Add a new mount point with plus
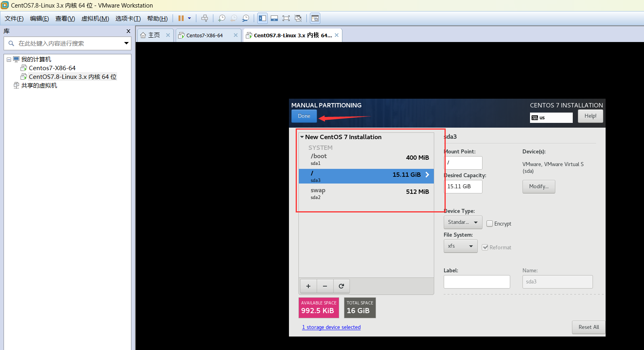The width and height of the screenshot is (644, 350). 308,286
